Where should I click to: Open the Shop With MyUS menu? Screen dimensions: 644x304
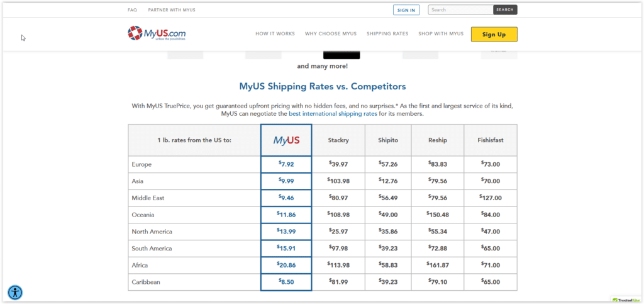[x=441, y=34]
